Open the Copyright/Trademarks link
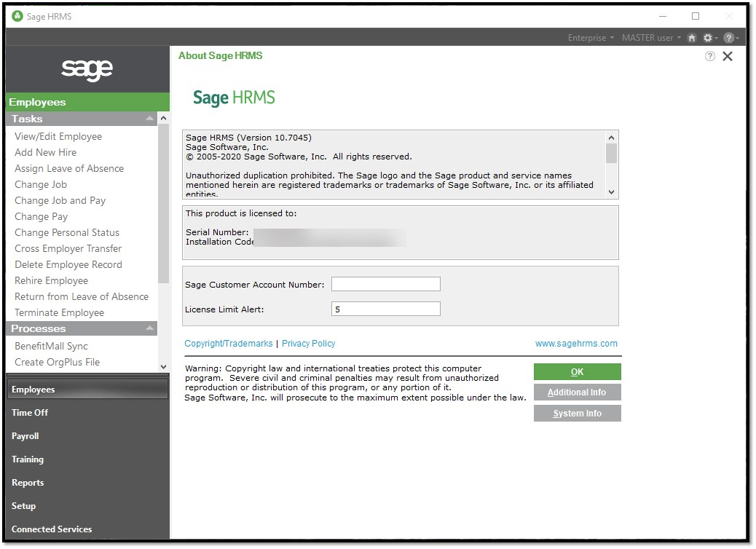Viewport: 756px width, 549px height. (229, 343)
